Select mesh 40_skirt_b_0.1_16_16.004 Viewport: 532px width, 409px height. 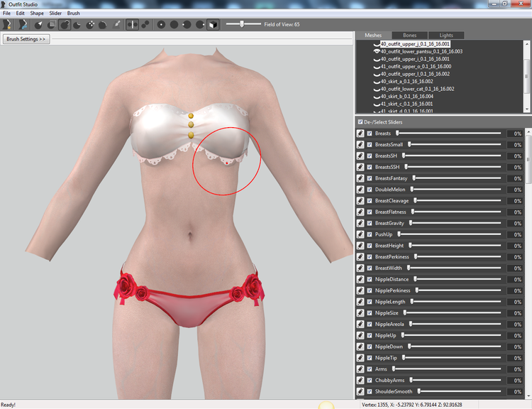tap(407, 97)
